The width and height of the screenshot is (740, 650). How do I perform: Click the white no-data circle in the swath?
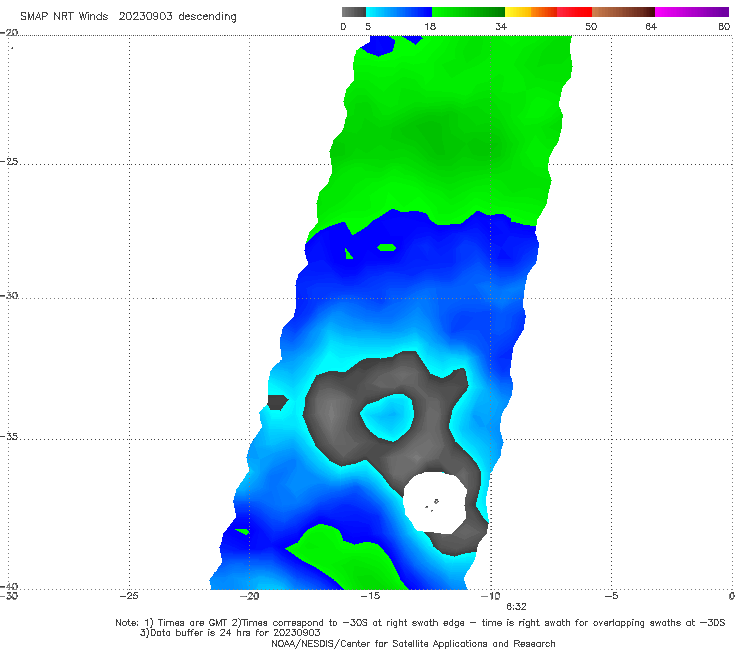(435, 503)
